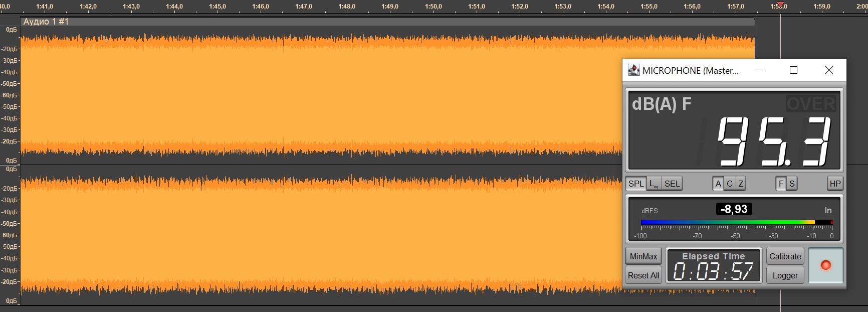Open the MinMax readout
The image size is (868, 312).
click(x=643, y=256)
